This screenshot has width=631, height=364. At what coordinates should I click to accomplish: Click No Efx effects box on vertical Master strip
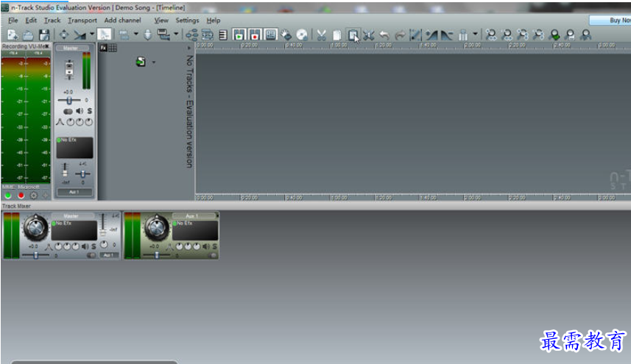click(74, 147)
